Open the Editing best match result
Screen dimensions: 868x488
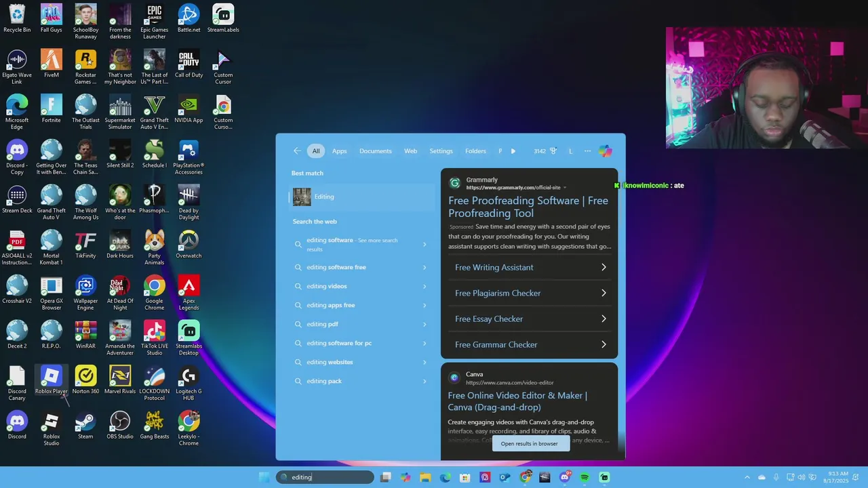coord(362,197)
